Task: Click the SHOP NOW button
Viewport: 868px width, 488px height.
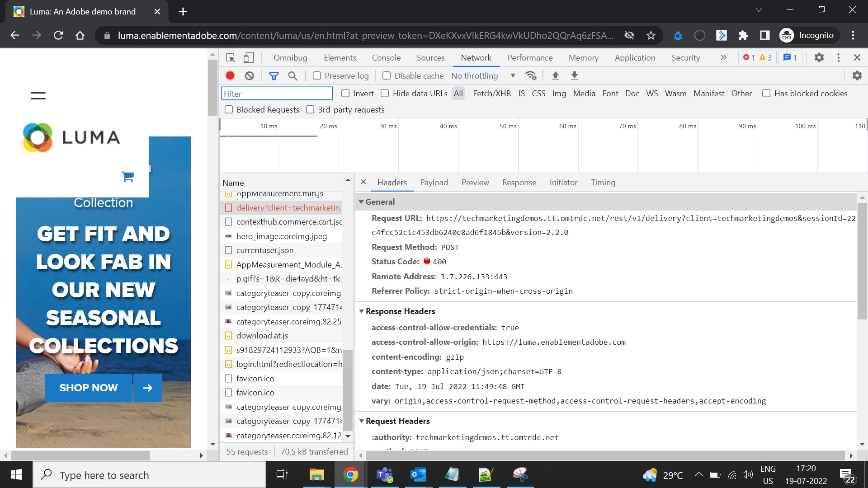Action: (x=89, y=388)
